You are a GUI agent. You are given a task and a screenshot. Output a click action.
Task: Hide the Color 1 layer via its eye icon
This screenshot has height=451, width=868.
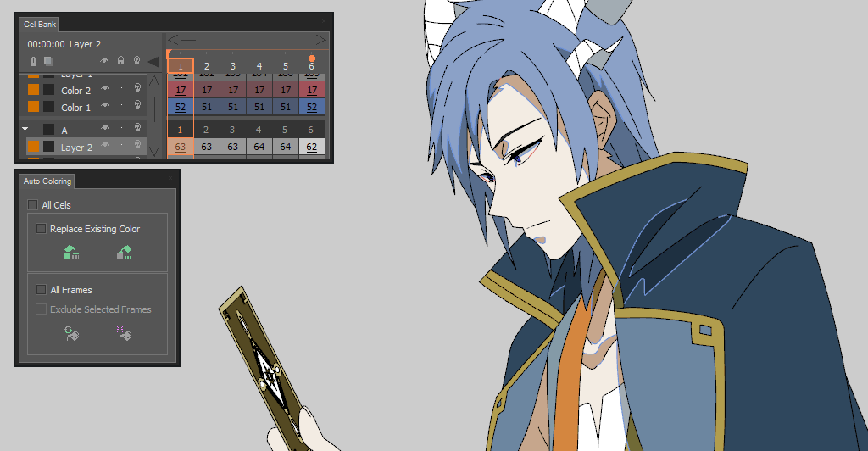[105, 105]
